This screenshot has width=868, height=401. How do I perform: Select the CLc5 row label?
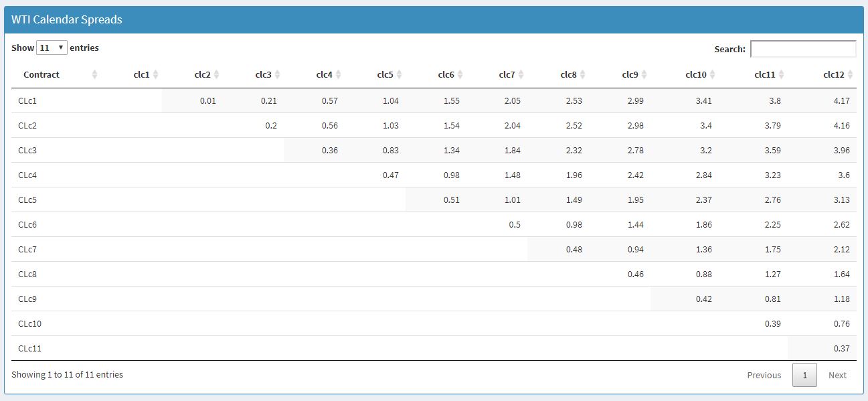pos(27,199)
